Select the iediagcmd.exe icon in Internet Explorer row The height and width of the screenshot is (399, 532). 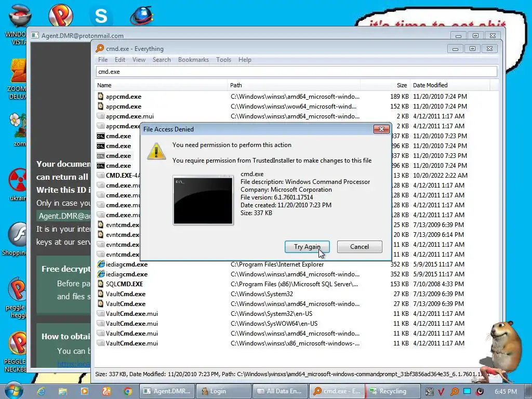[101, 264]
